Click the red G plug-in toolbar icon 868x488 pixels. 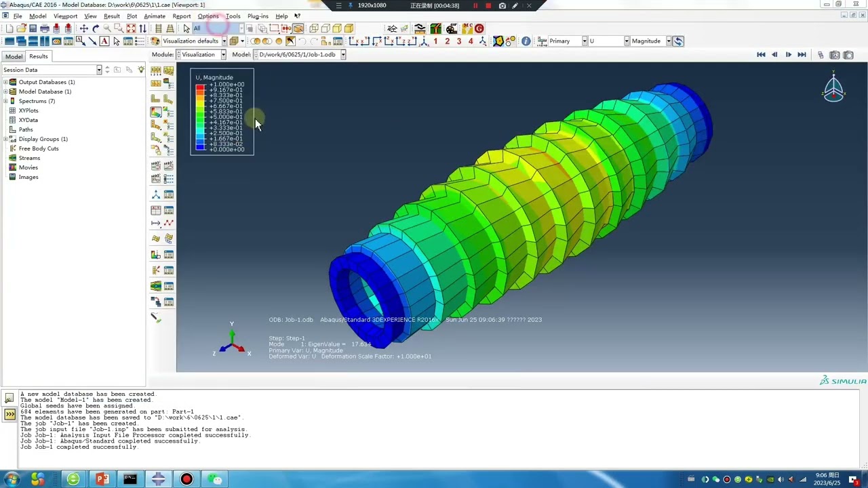pos(479,28)
